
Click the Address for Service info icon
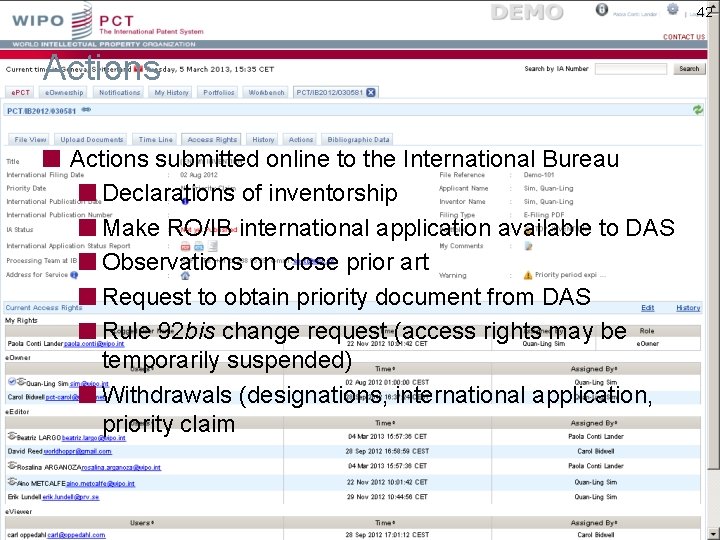click(74, 275)
